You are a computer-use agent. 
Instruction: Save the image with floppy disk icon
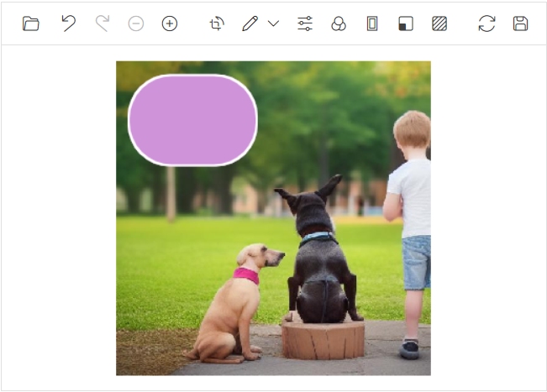click(520, 24)
